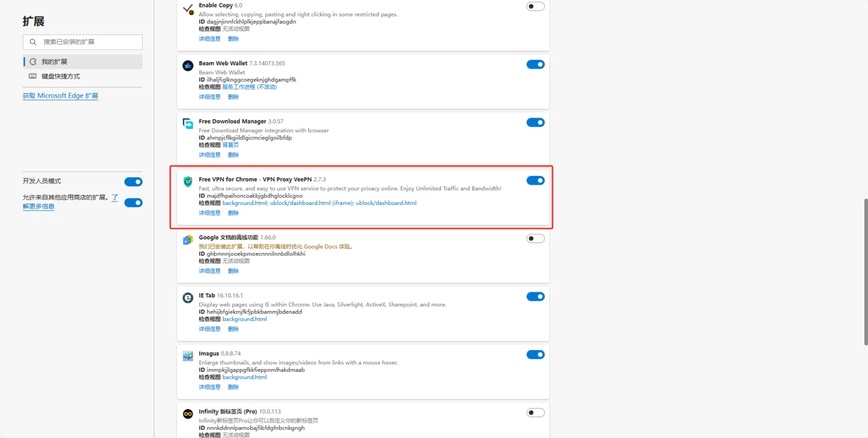The image size is (868, 438).
Task: Inspect VeePN's background.html view
Action: 245,203
